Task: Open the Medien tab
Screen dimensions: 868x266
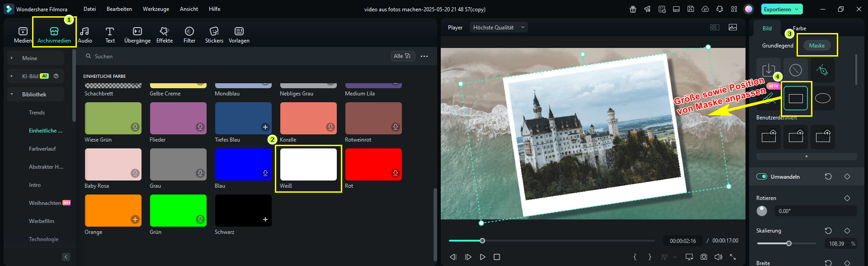Action: click(23, 35)
